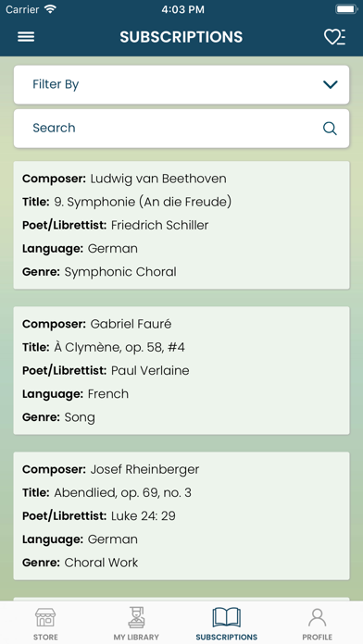
Task: Open the favorites list heart icon
Action: (334, 37)
